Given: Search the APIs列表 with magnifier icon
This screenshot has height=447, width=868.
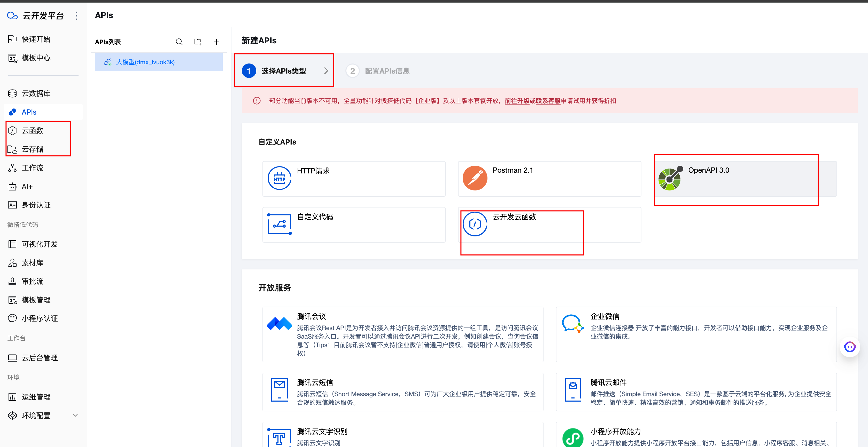Looking at the screenshot, I should point(179,42).
